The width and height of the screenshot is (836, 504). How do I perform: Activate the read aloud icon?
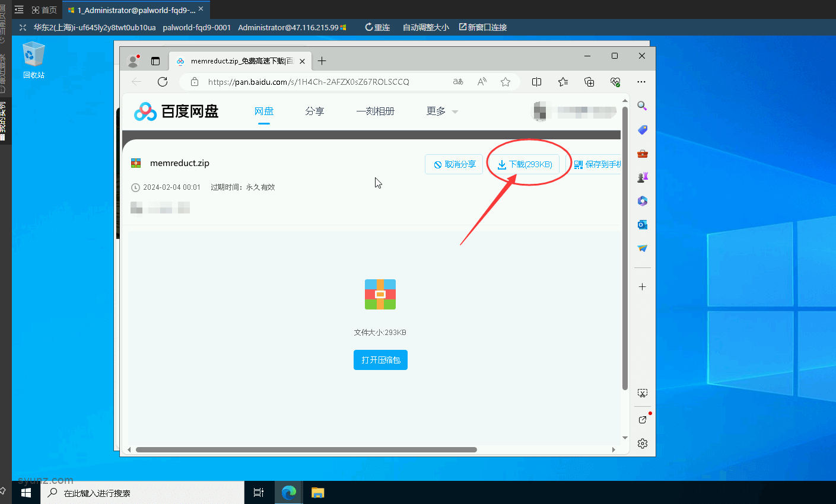(482, 82)
